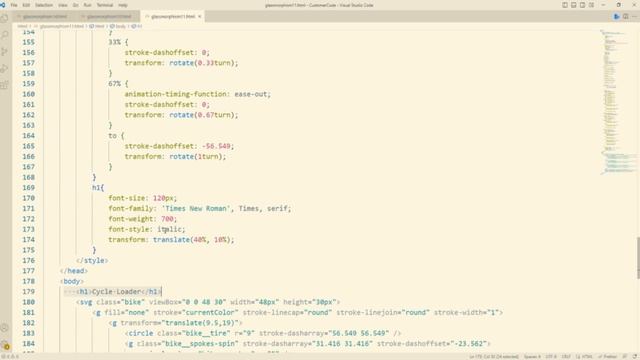The image size is (640, 360).
Task: Open the Search view in activity bar
Action: [x=4, y=35]
